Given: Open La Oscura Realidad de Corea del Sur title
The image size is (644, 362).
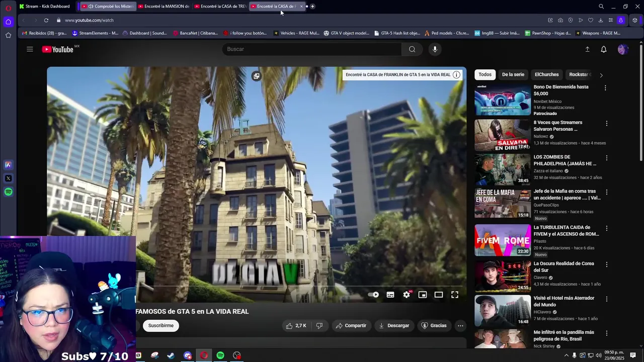Looking at the screenshot, I should (x=564, y=267).
